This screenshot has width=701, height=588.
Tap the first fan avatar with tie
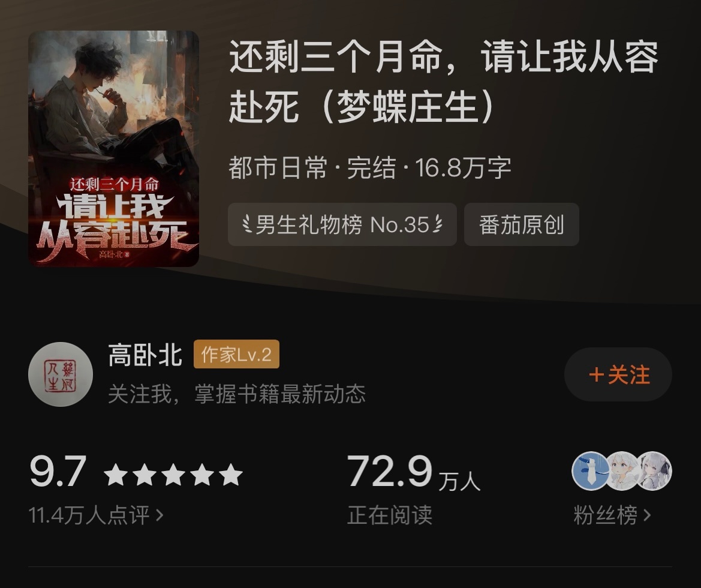point(591,471)
